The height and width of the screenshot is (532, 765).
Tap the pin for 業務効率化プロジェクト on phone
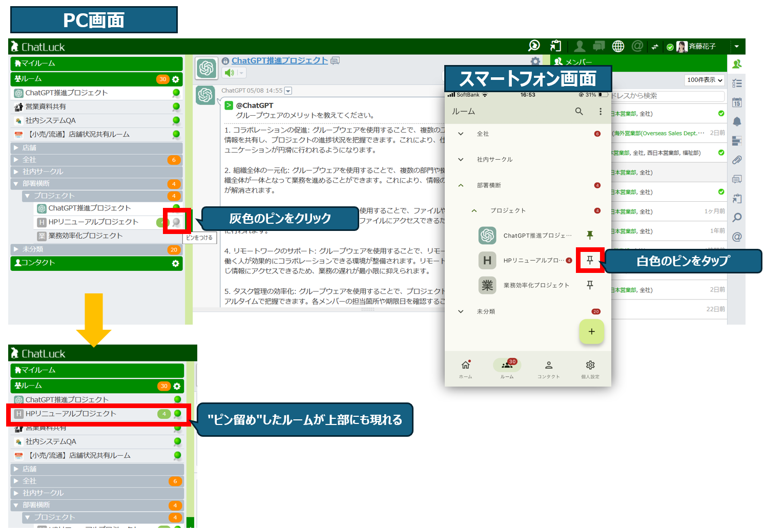(x=590, y=285)
